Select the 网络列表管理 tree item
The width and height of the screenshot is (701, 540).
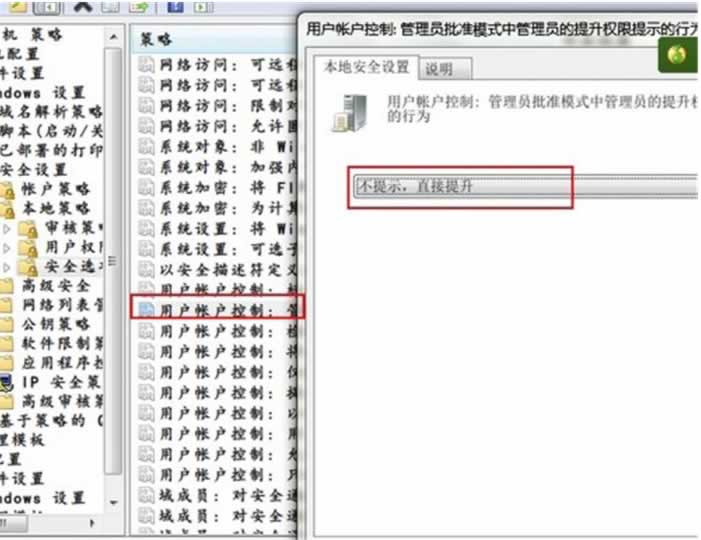[63, 305]
